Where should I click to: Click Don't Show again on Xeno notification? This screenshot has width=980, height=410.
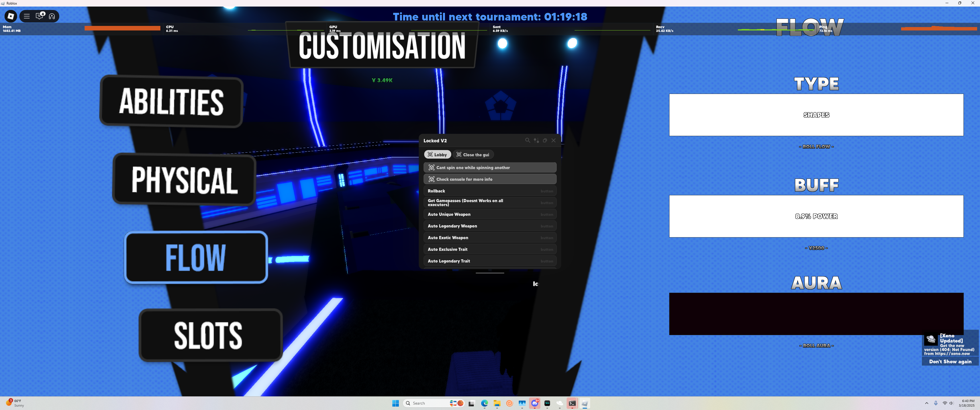pyautogui.click(x=950, y=361)
